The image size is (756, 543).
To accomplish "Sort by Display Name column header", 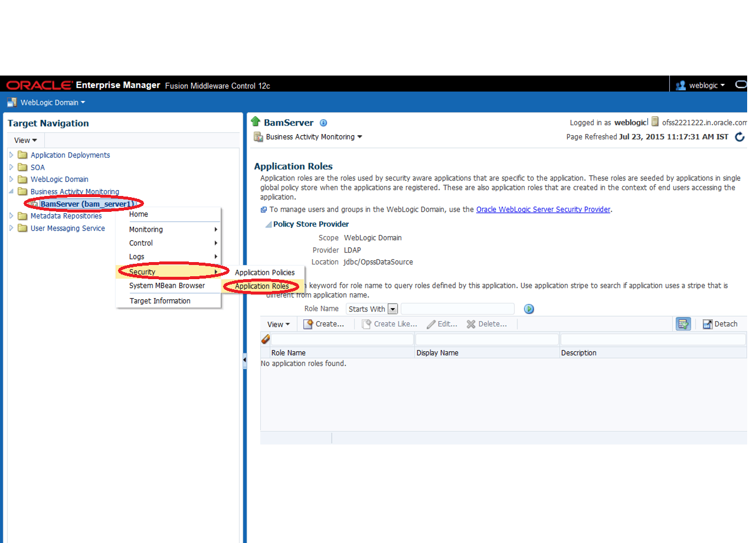I will pyautogui.click(x=487, y=353).
